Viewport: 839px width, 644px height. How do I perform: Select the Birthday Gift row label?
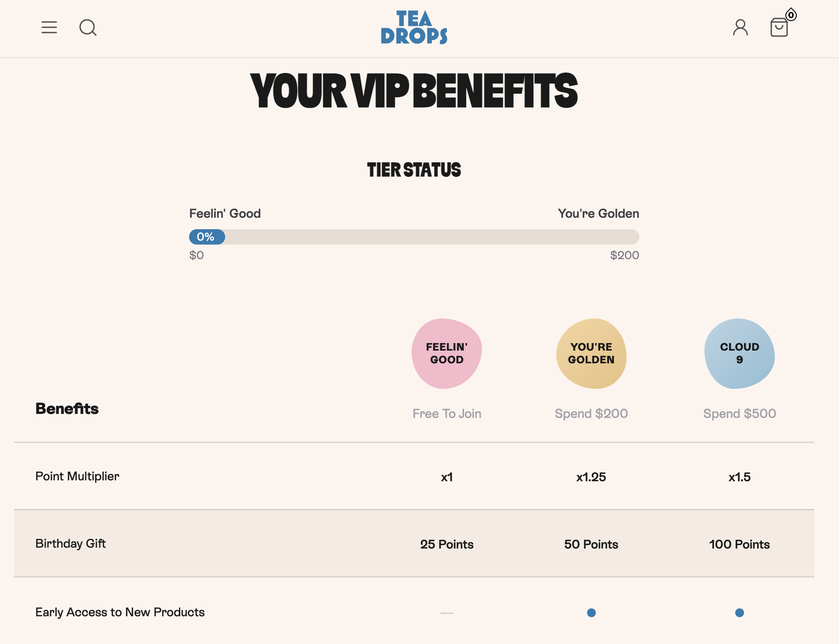click(x=70, y=544)
